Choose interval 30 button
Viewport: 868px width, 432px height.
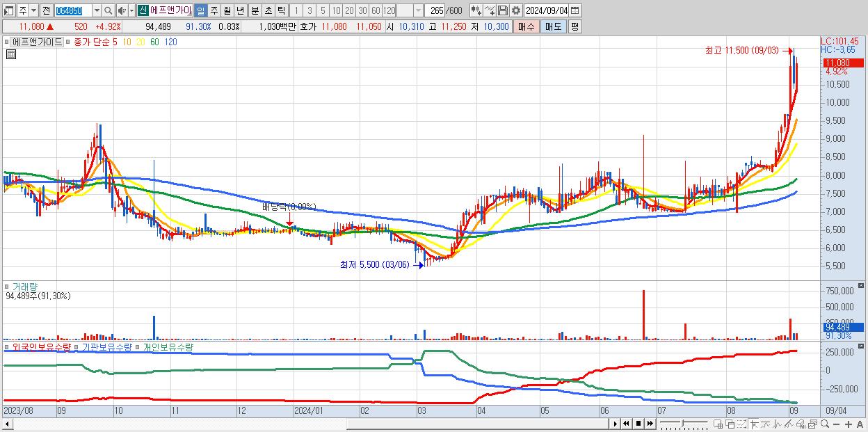pos(362,10)
